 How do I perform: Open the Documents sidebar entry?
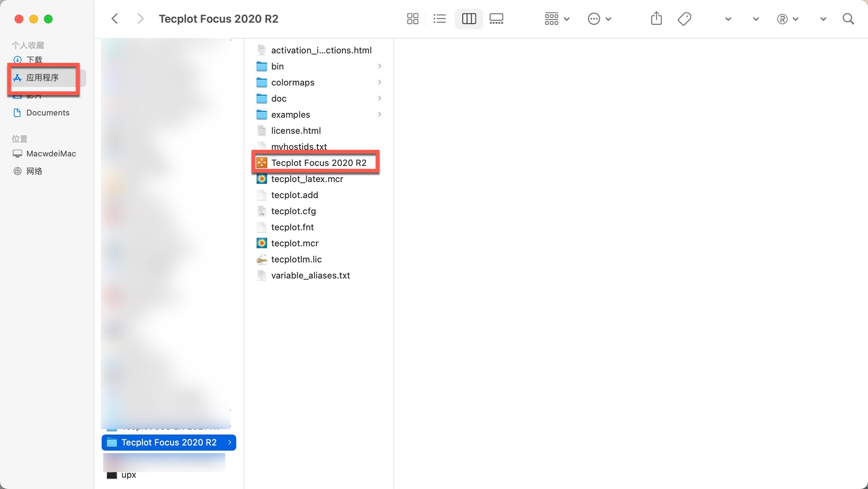(x=47, y=113)
